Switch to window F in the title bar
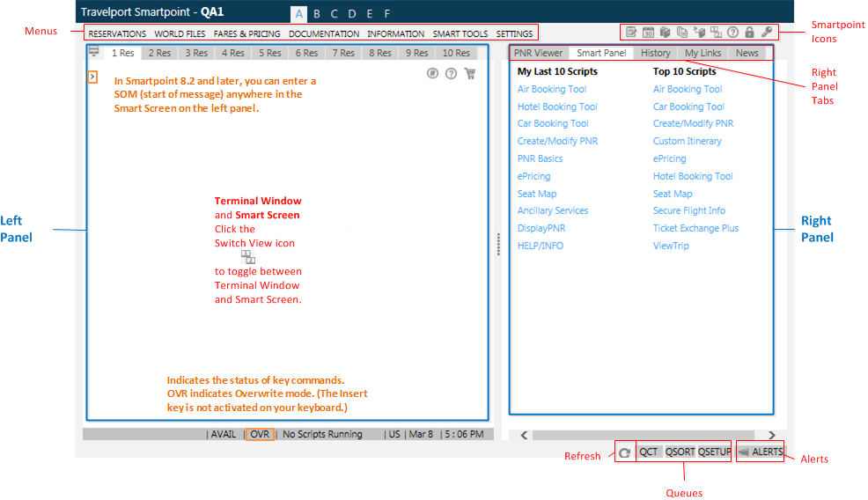 (x=387, y=14)
